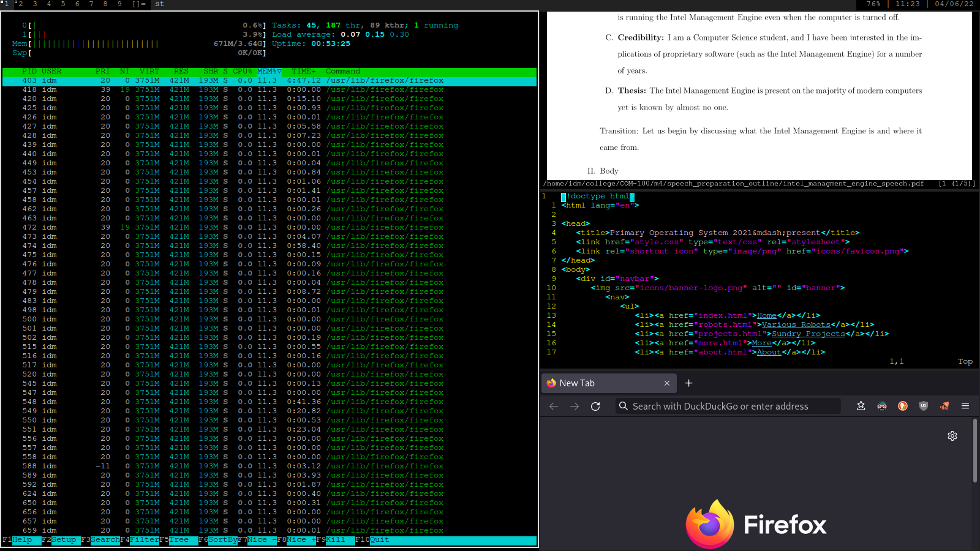Switch to dwm workspace tag 2
The image size is (980, 551).
[x=20, y=4]
